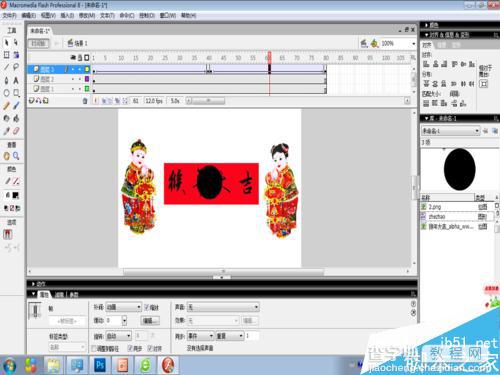500x375 pixels.
Task: Open the Rotate dropdown
Action: (118, 336)
